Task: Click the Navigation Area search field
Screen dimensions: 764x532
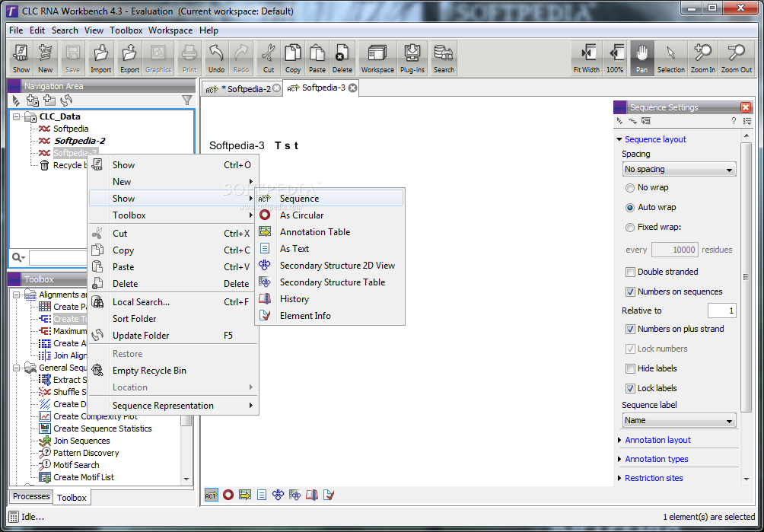Action: tap(59, 257)
